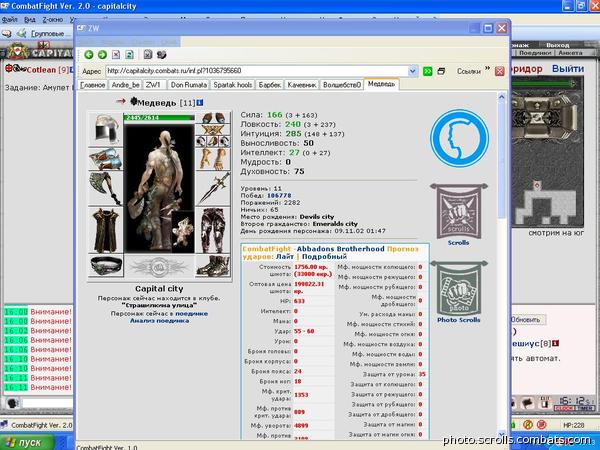Open the Файл menu in main window
This screenshot has width=600, height=450.
tap(10, 19)
